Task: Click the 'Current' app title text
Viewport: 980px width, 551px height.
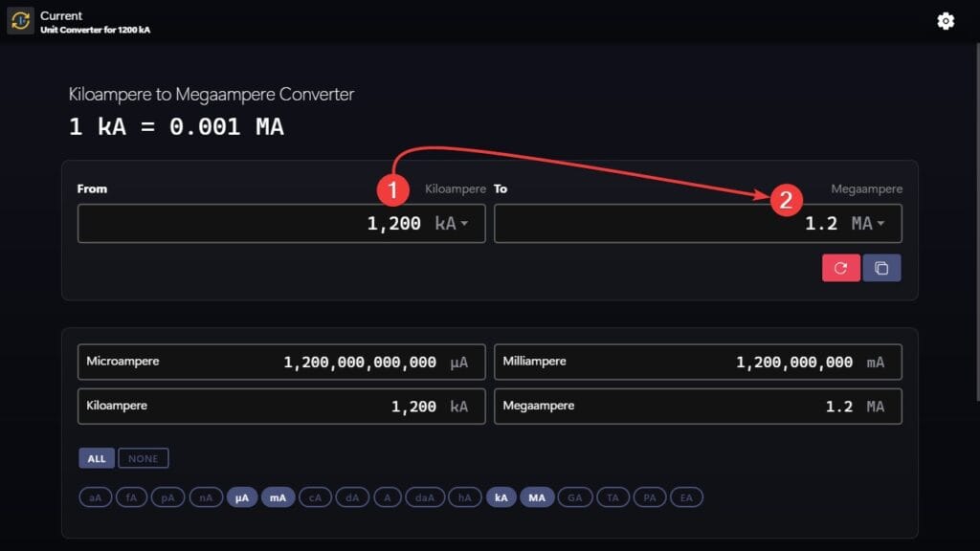Action: click(x=61, y=15)
